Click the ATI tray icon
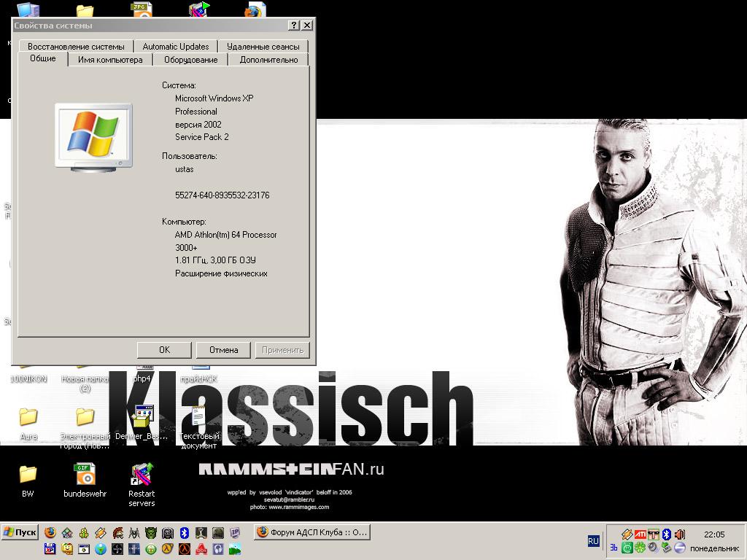 (640, 534)
